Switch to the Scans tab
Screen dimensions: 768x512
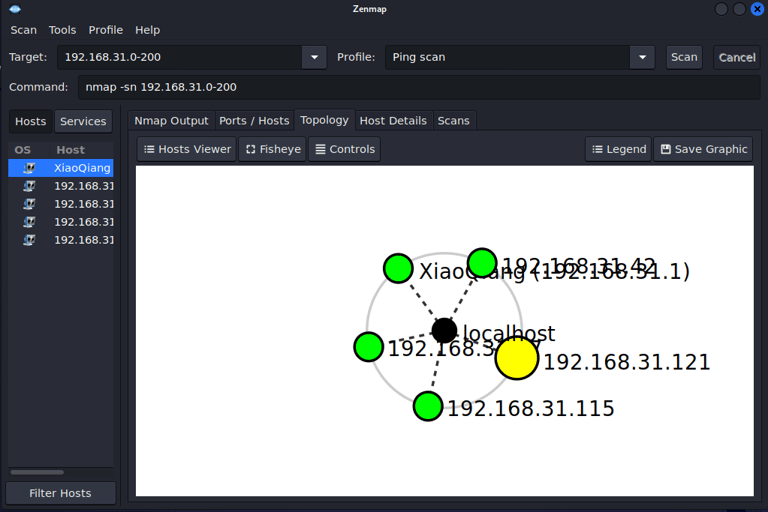(x=454, y=121)
